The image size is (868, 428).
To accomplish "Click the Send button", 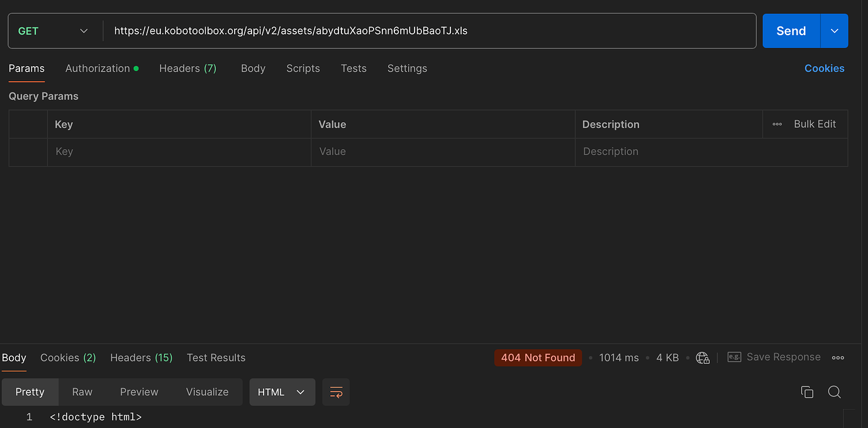I will [x=791, y=30].
